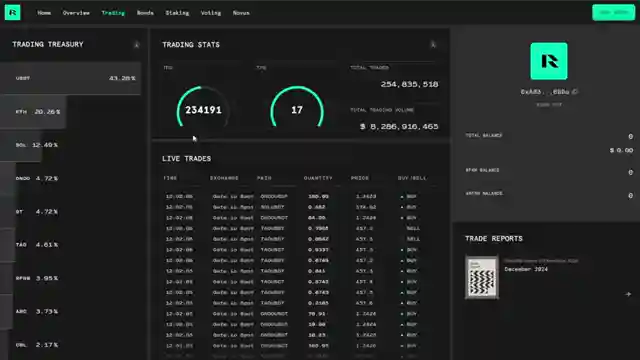
Task: Click the $0.00 balance value
Action: tap(621, 151)
